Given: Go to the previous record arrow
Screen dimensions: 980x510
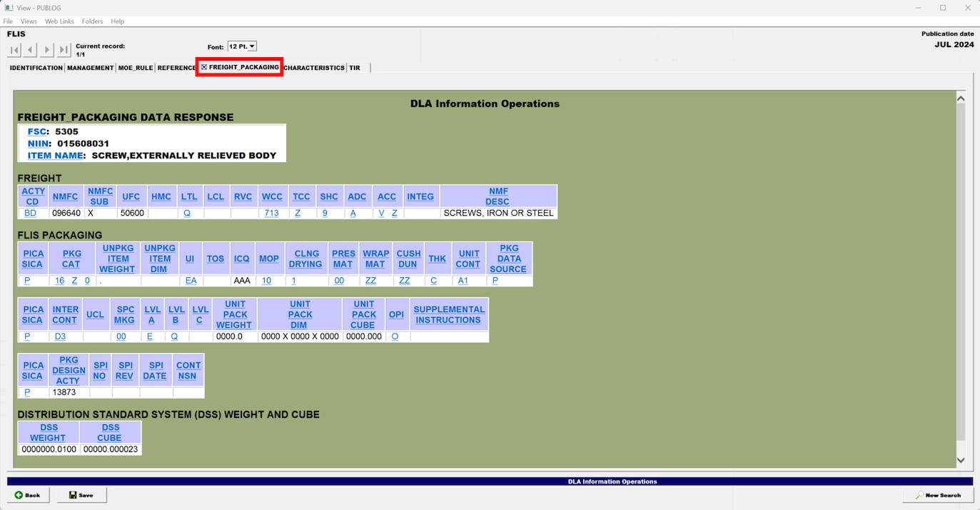Looking at the screenshot, I should [31, 50].
